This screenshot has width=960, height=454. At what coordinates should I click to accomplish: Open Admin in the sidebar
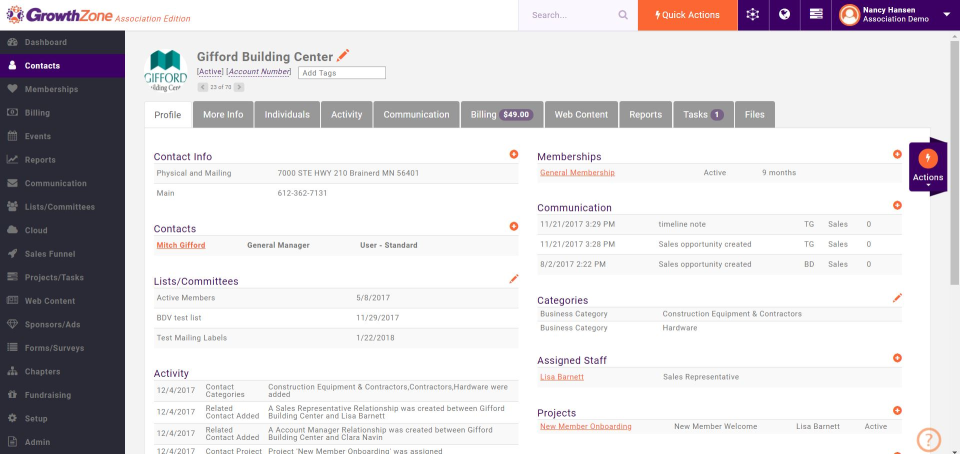[62, 442]
